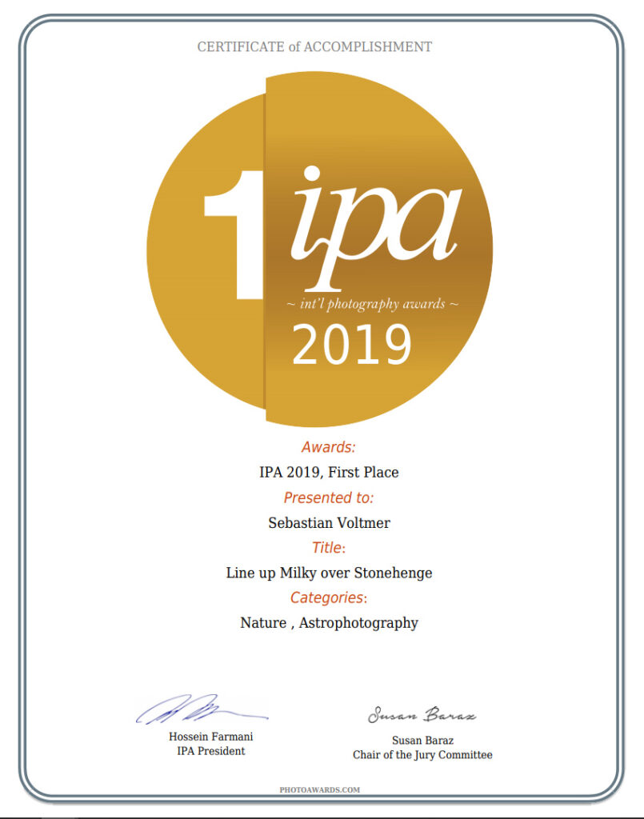Click the orange "Awards:" label
This screenshot has width=644, height=819.
[x=328, y=447]
